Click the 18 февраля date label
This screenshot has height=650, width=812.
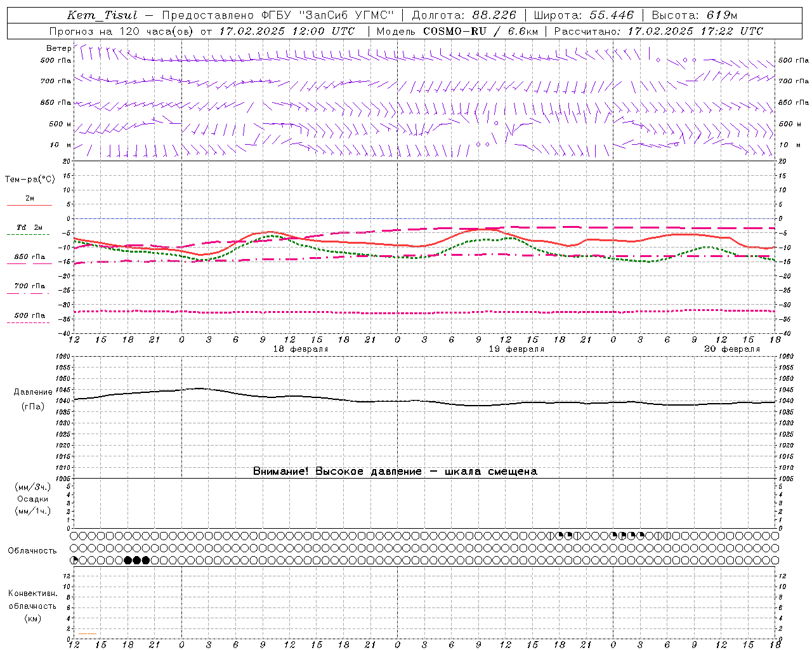(301, 349)
